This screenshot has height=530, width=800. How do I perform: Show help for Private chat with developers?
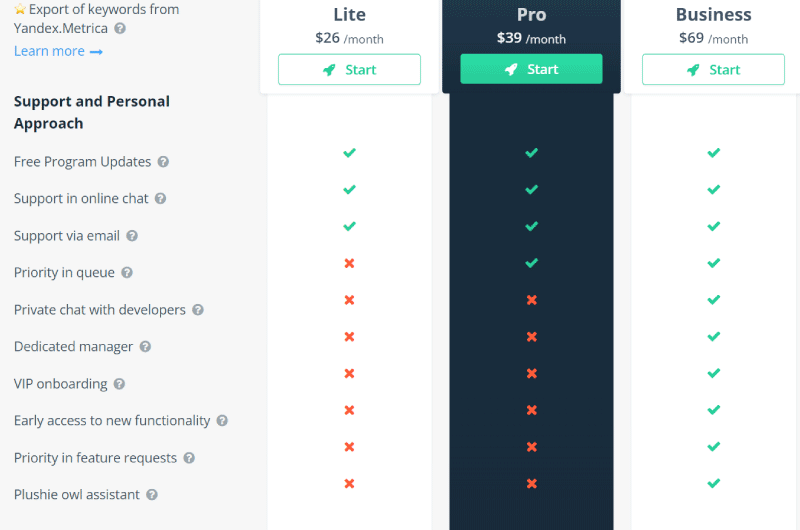198,310
